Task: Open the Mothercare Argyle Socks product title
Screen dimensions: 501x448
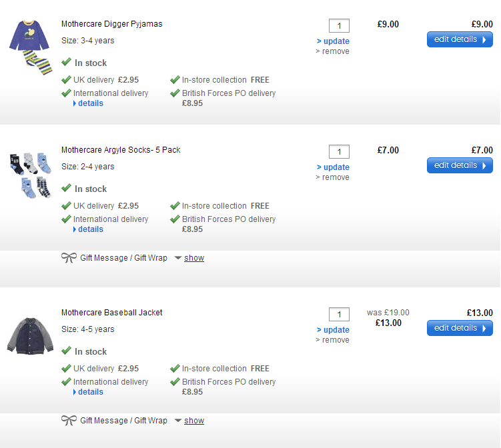Action: point(121,150)
